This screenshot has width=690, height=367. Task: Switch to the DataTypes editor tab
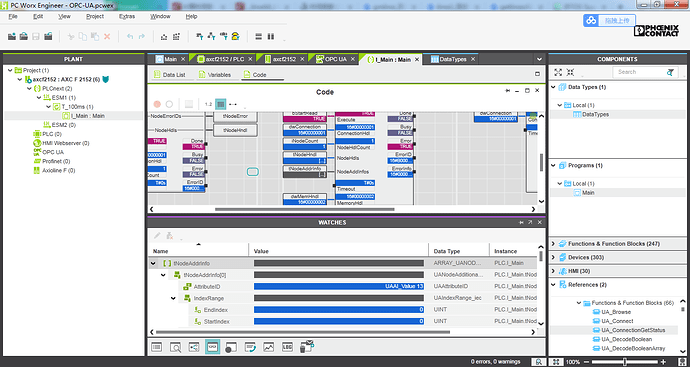pos(453,59)
